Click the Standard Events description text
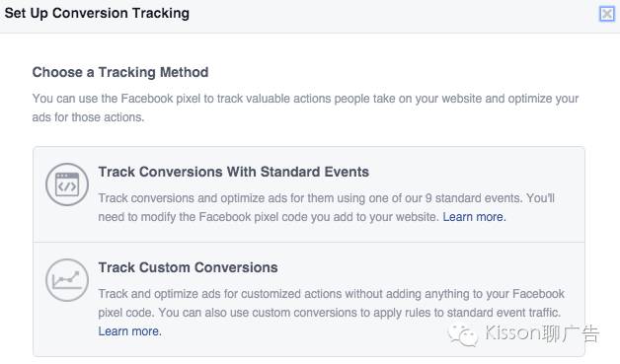This screenshot has width=620, height=364. tap(327, 207)
